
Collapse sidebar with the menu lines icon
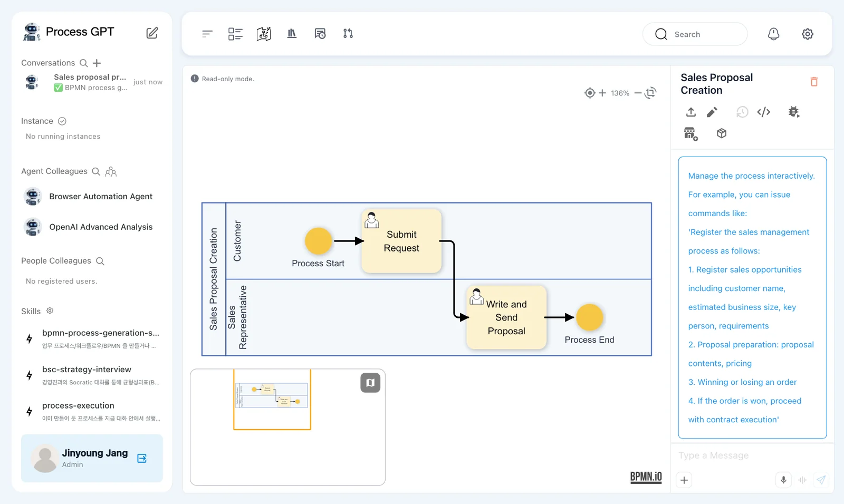[207, 34]
